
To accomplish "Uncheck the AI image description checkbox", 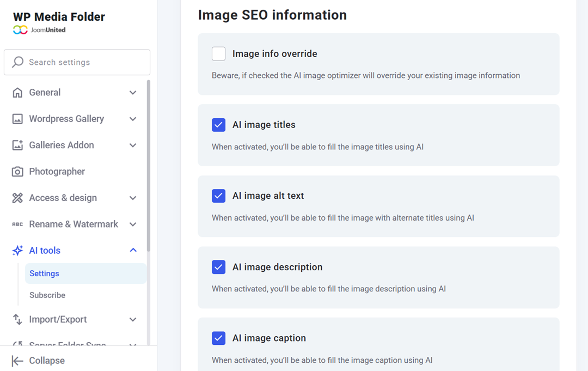I will (x=219, y=267).
